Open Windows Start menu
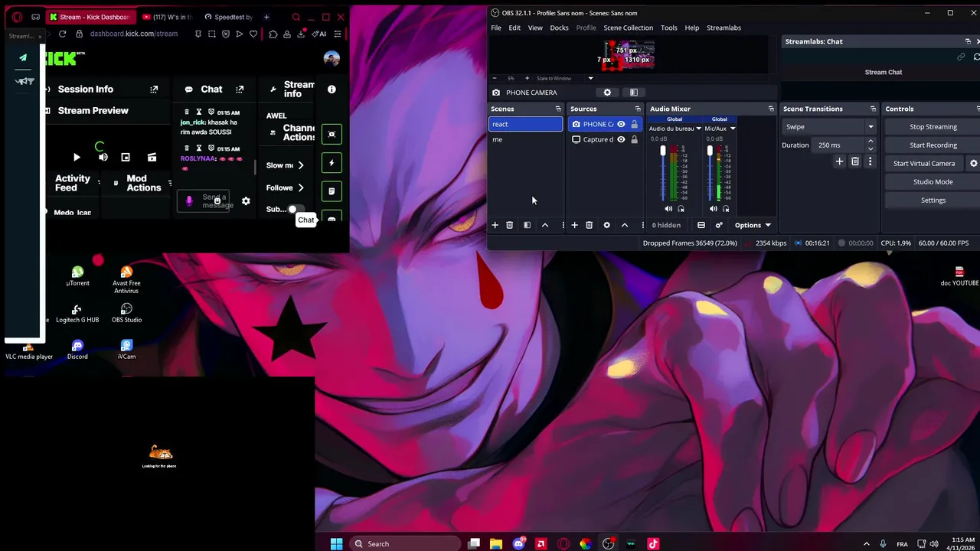The height and width of the screenshot is (551, 980). coord(336,544)
